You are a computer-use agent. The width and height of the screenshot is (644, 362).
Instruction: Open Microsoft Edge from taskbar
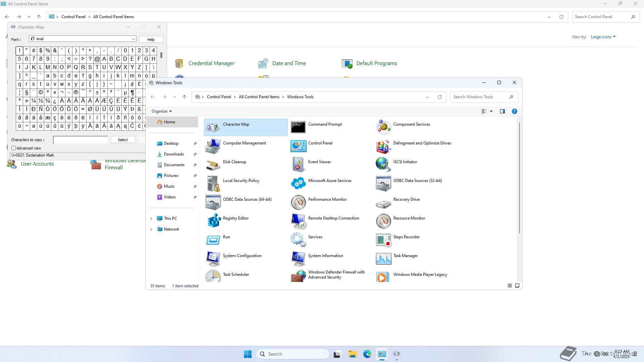tap(367, 354)
